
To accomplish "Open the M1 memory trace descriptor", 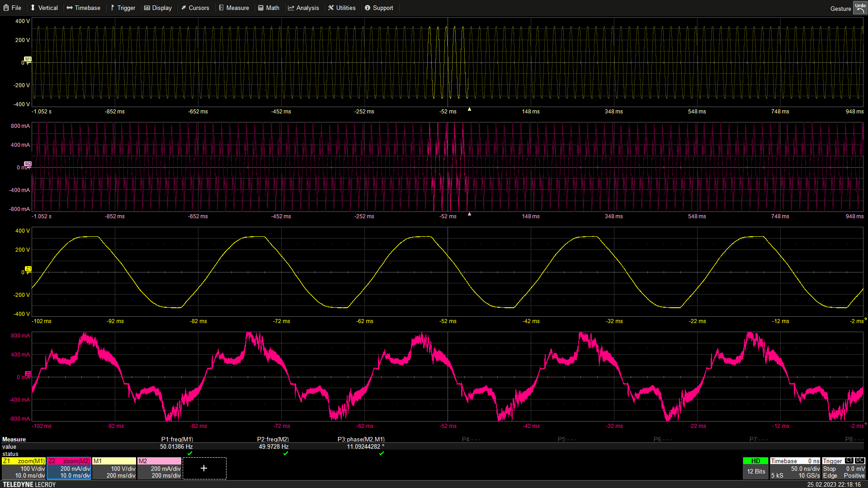I will coord(114,468).
